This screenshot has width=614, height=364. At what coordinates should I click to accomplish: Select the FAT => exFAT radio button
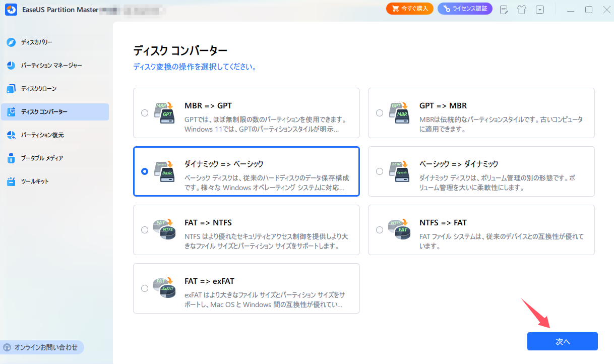click(145, 288)
